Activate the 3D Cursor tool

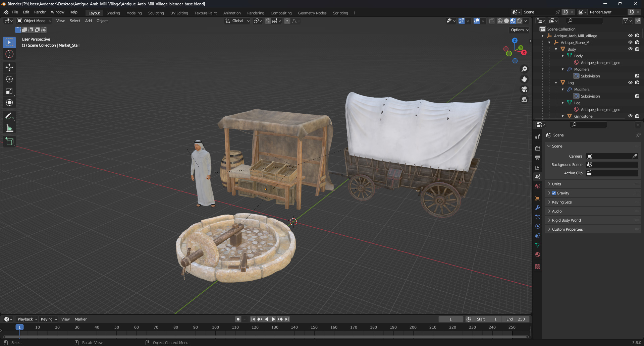9,54
